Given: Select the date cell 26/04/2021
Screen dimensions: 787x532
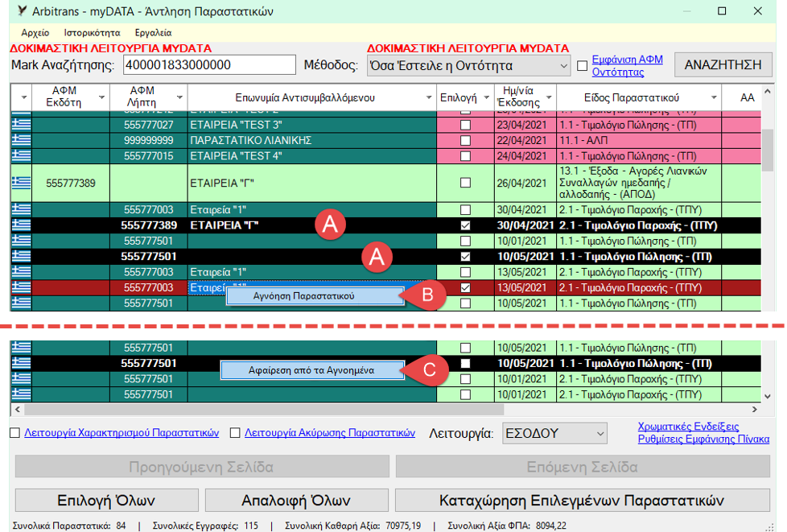Looking at the screenshot, I should (525, 183).
